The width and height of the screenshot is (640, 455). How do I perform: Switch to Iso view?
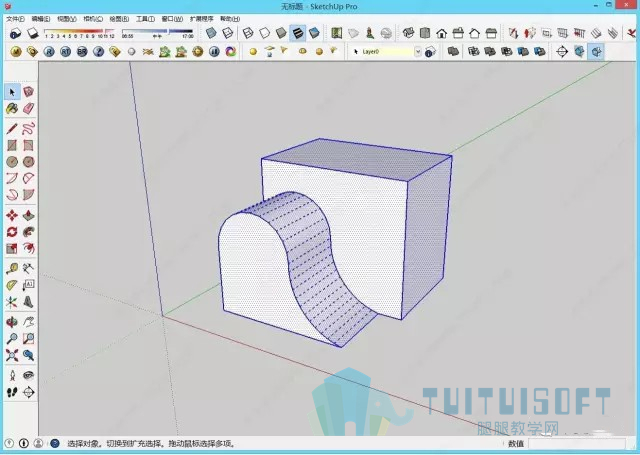pos(408,33)
